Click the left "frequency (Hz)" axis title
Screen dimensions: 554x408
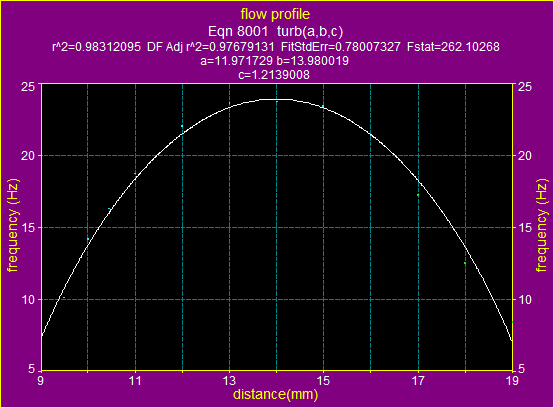[13, 226]
